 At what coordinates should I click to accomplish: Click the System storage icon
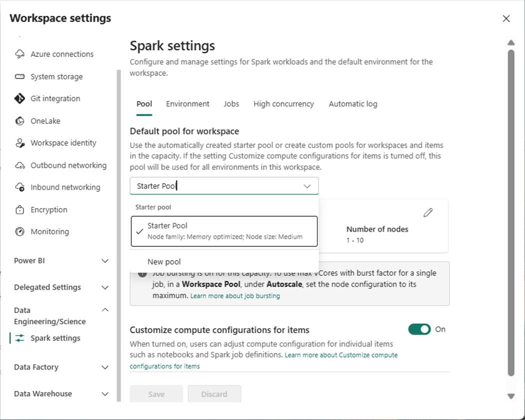coord(20,76)
